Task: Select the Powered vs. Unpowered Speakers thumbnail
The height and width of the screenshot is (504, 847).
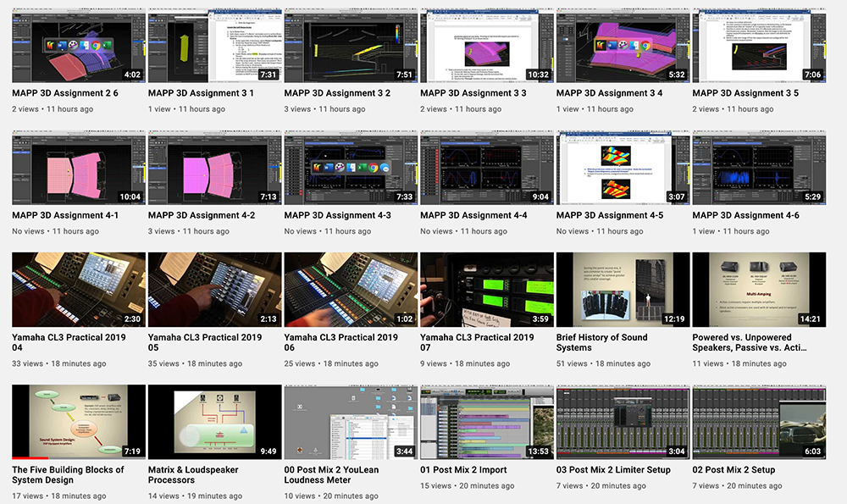Action: [759, 290]
